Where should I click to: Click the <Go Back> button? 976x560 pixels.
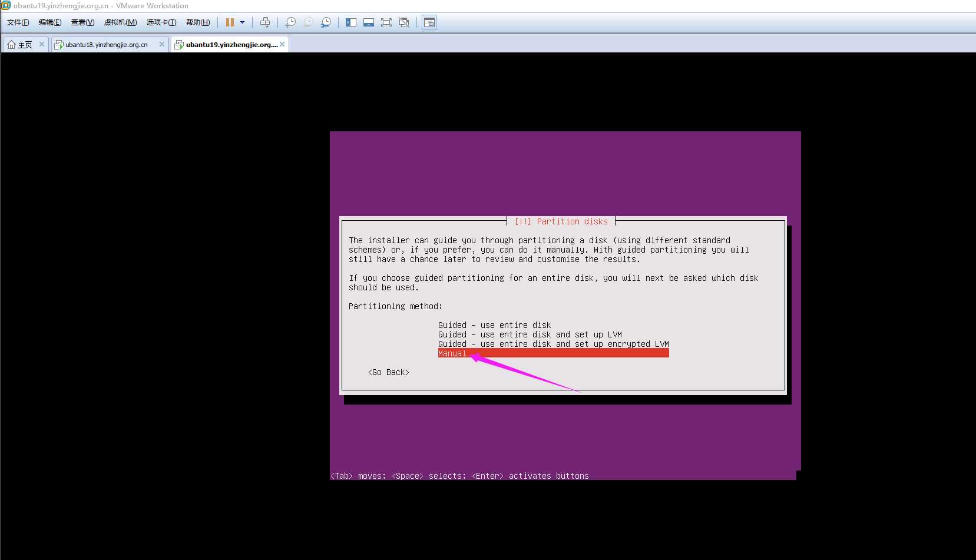[389, 372]
